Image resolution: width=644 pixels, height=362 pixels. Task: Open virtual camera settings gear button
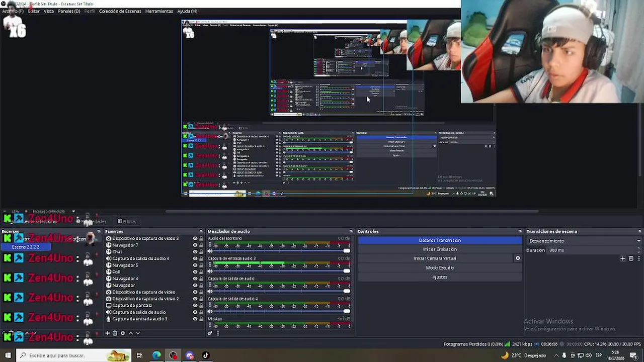click(518, 258)
